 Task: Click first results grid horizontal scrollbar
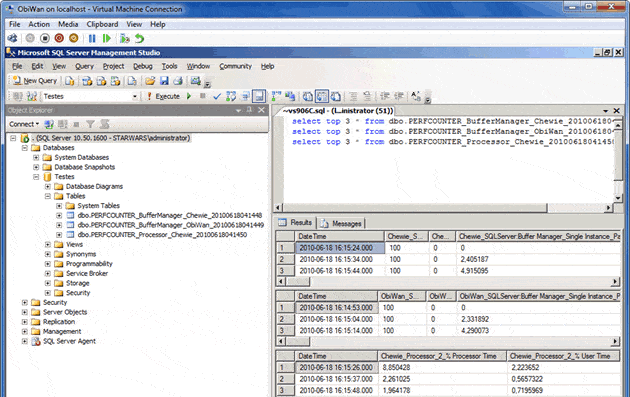click(298, 282)
